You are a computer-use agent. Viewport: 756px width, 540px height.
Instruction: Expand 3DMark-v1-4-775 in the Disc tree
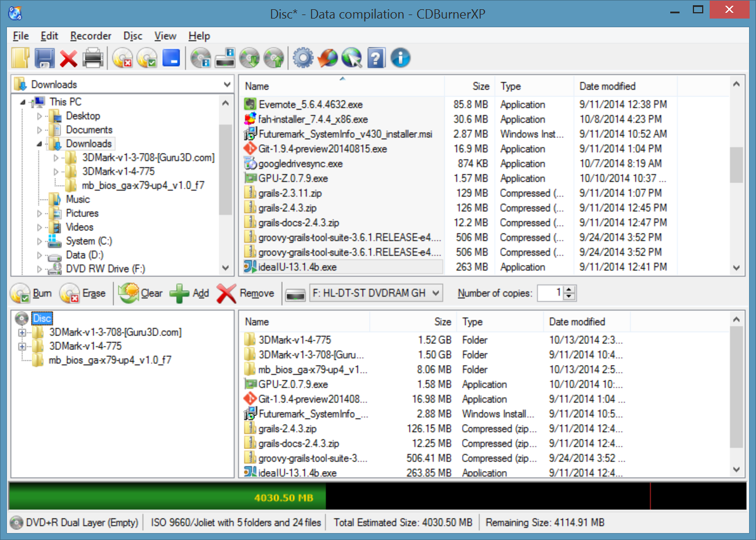[x=22, y=346]
